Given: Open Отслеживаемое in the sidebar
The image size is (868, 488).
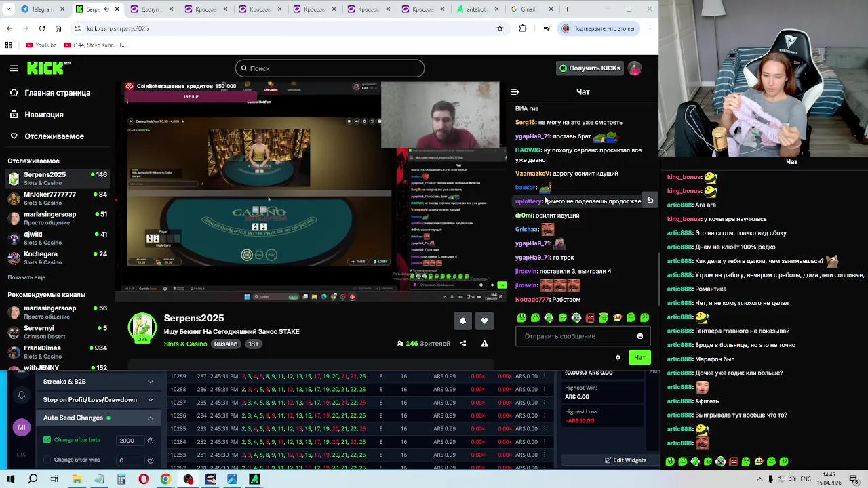Looking at the screenshot, I should point(54,136).
